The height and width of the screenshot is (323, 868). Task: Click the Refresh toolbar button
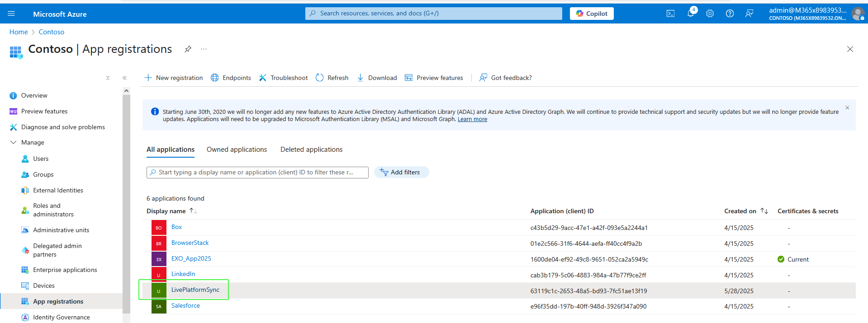pos(332,78)
